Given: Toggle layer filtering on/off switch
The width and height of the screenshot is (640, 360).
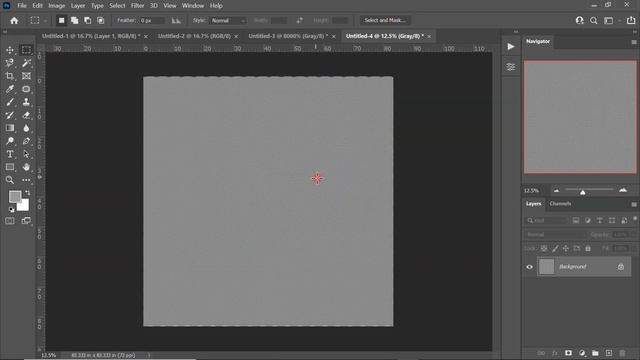Looking at the screenshot, I should pyautogui.click(x=635, y=219).
